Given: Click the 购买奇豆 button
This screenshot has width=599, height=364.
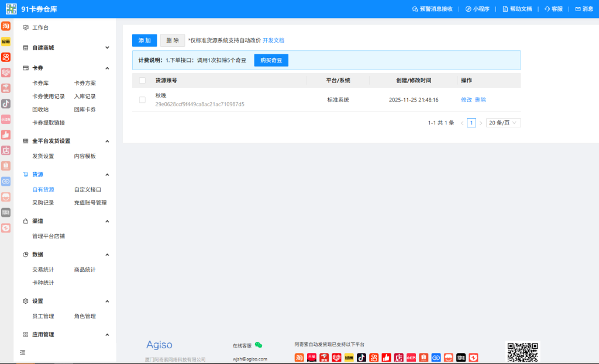Looking at the screenshot, I should tap(271, 60).
